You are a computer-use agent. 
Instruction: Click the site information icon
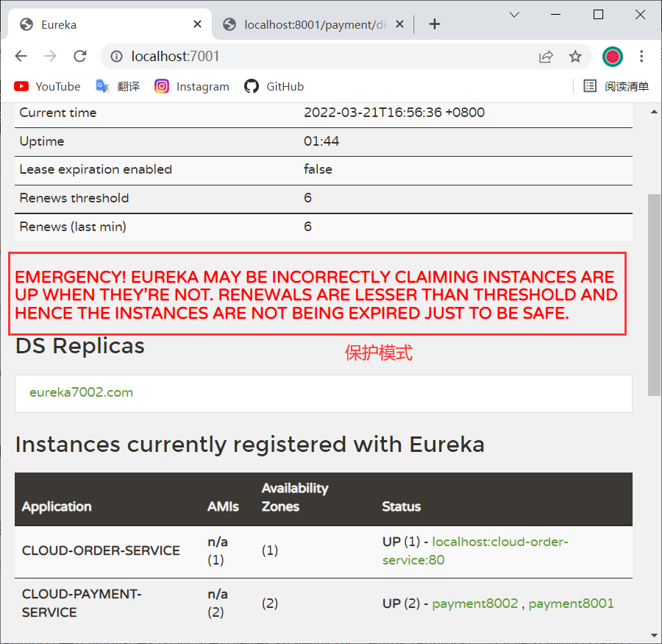coord(115,57)
